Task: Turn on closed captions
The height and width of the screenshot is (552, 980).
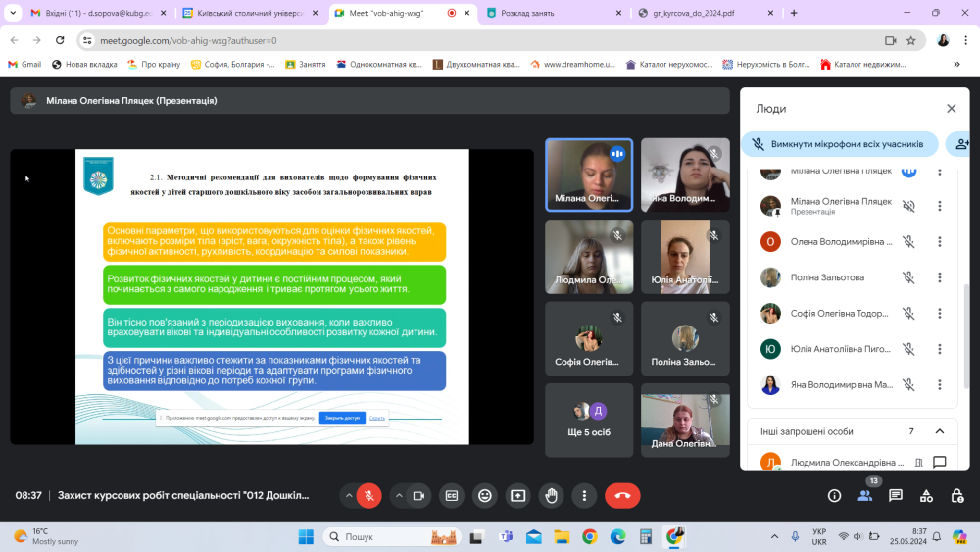Action: (451, 496)
